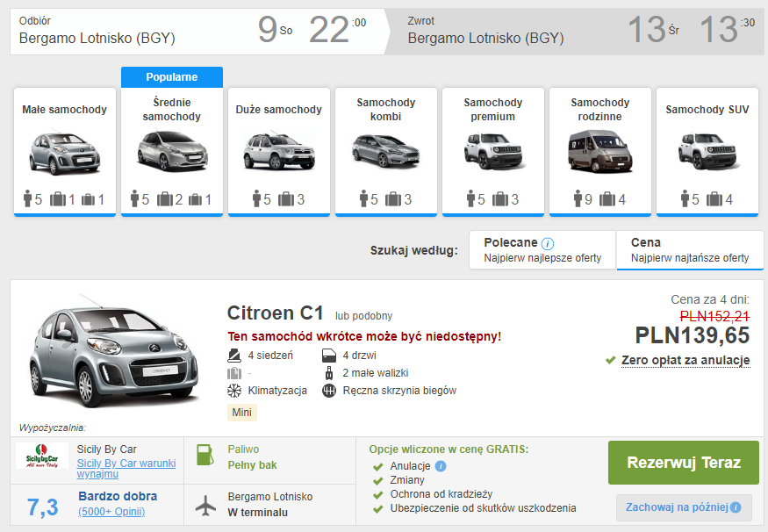This screenshot has height=532, width=768.
Task: Click the Zero opłat za anulacje link
Action: click(x=685, y=361)
